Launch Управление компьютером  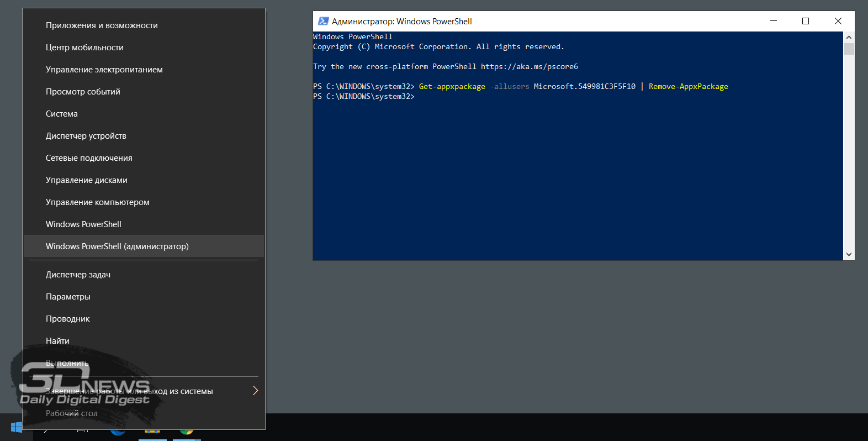144,202
